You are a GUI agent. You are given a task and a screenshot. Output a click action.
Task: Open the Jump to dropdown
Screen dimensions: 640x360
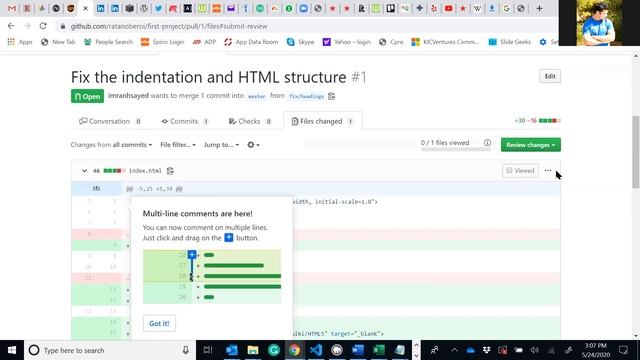pos(221,145)
